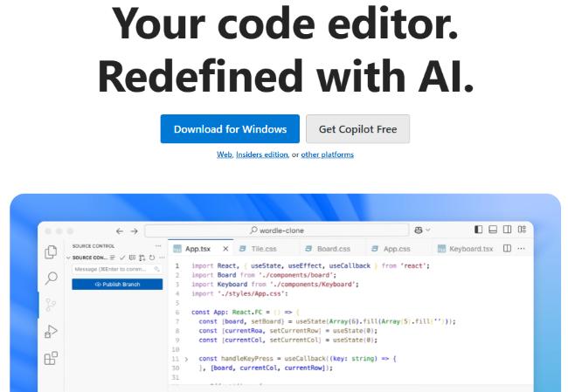Go forward with the right arrow
This screenshot has width=568, height=392.
coord(135,231)
